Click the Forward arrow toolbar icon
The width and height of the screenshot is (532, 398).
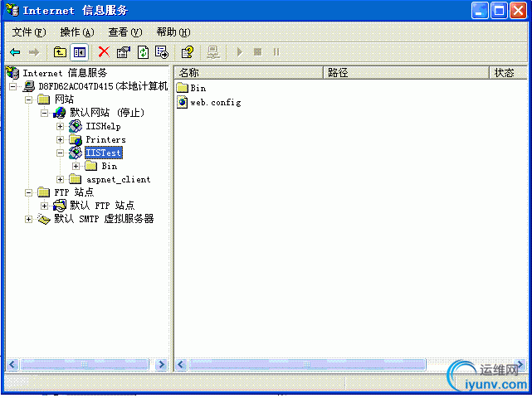pyautogui.click(x=34, y=52)
